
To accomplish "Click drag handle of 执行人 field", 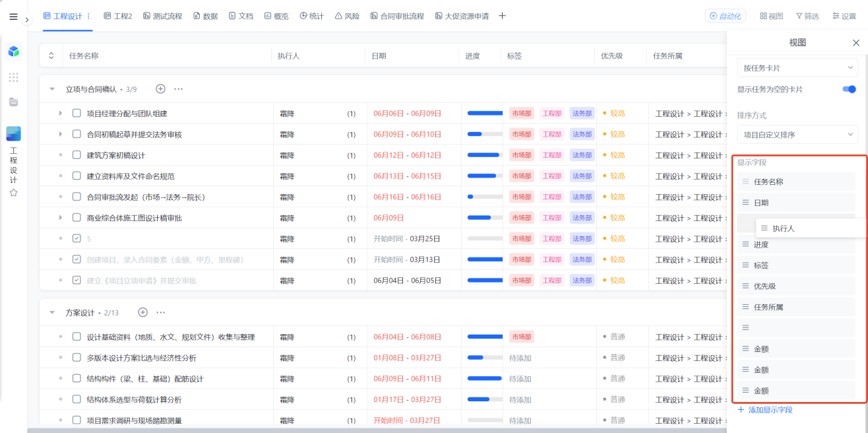I will (764, 228).
